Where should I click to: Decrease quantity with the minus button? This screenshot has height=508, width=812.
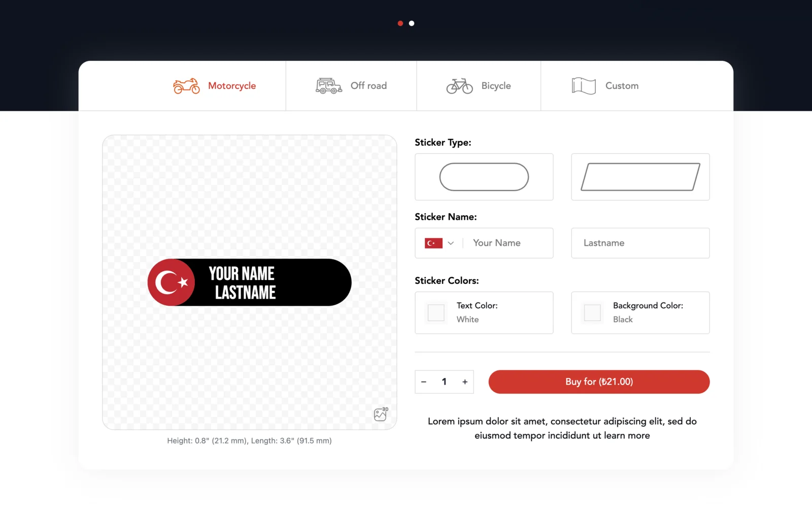coord(424,382)
